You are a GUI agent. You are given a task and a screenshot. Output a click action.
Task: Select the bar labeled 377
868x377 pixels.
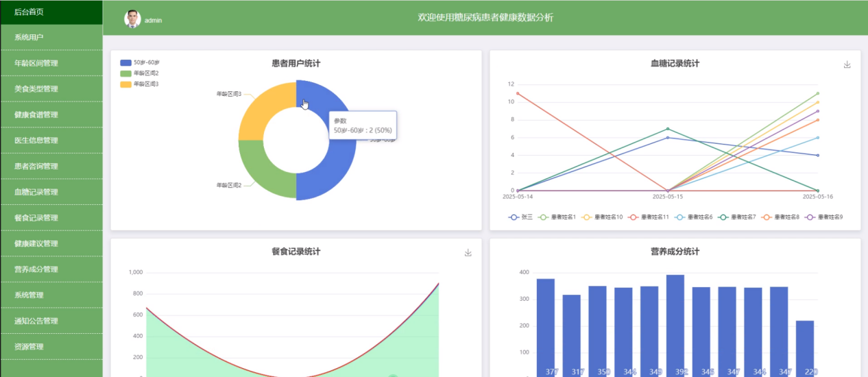tap(546, 328)
